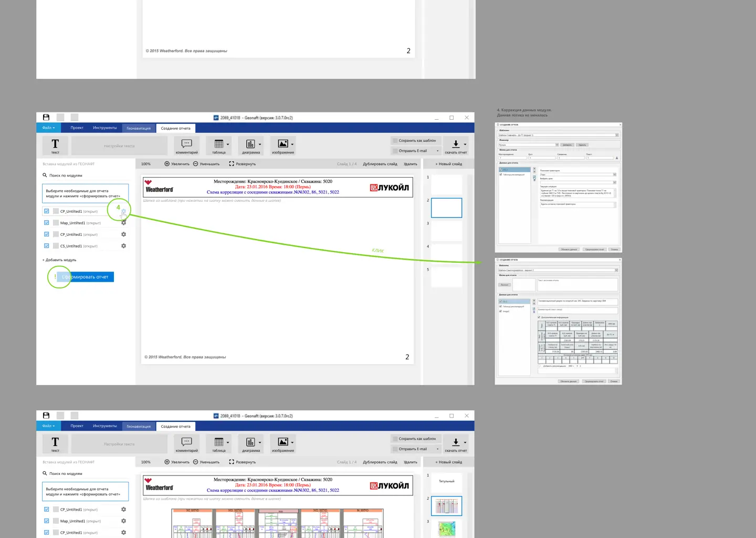Open Инструменты menu in bottom window

[105, 426]
